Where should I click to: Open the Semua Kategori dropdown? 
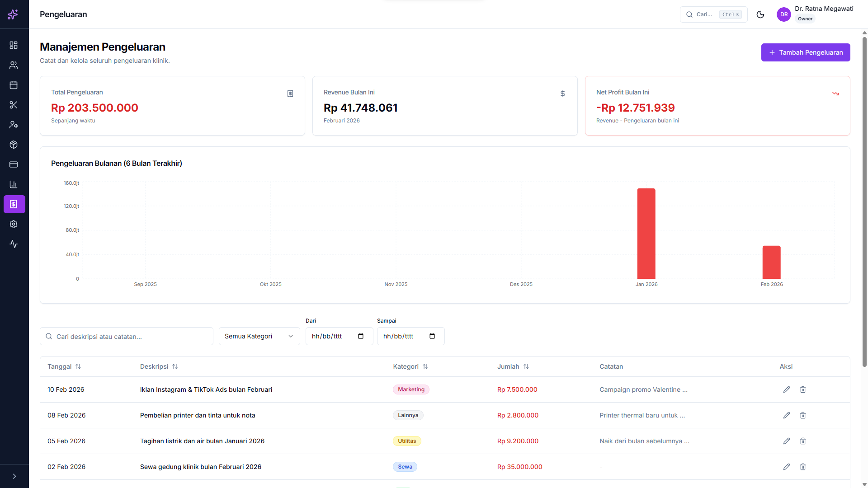point(259,336)
